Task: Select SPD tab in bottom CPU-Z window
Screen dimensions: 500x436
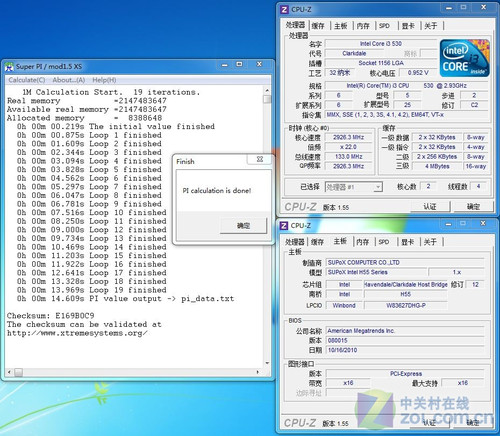Action: coord(384,242)
